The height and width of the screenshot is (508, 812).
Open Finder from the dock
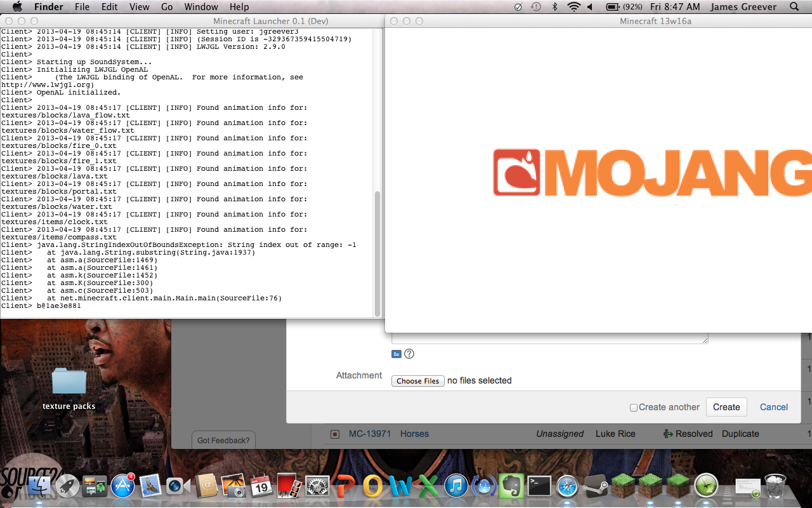click(40, 486)
